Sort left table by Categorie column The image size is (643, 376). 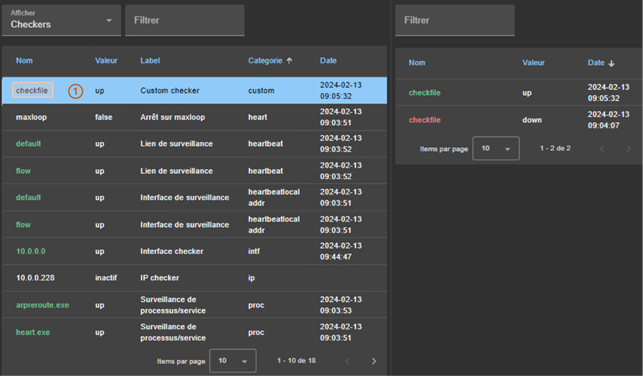[x=265, y=61]
